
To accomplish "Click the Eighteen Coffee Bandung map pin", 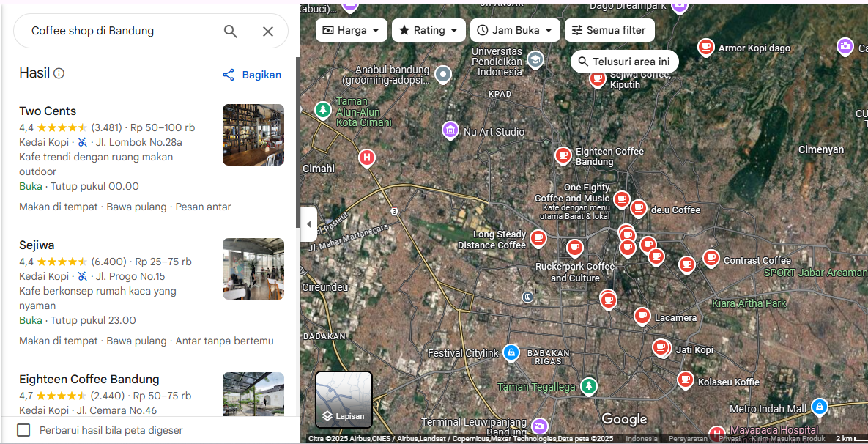I will (x=563, y=155).
